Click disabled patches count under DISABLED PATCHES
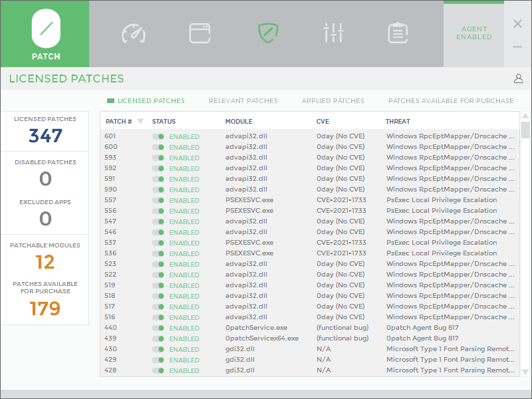The height and width of the screenshot is (399, 532). [x=45, y=179]
